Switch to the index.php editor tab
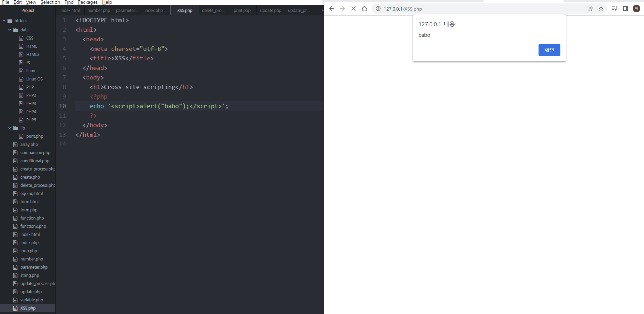Viewport: 644px width, 314px height. 156,11
